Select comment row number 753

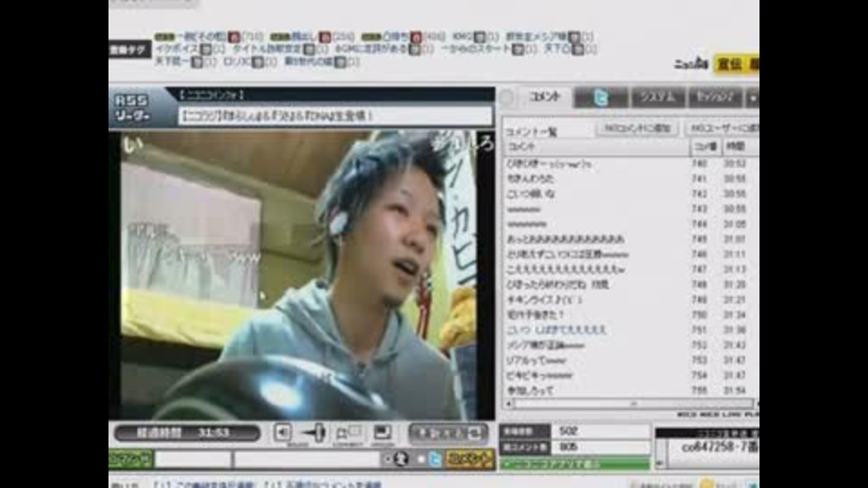coord(630,361)
